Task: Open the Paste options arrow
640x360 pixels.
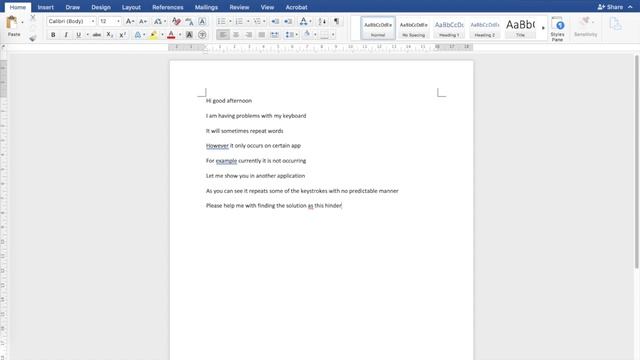Action: (22, 22)
